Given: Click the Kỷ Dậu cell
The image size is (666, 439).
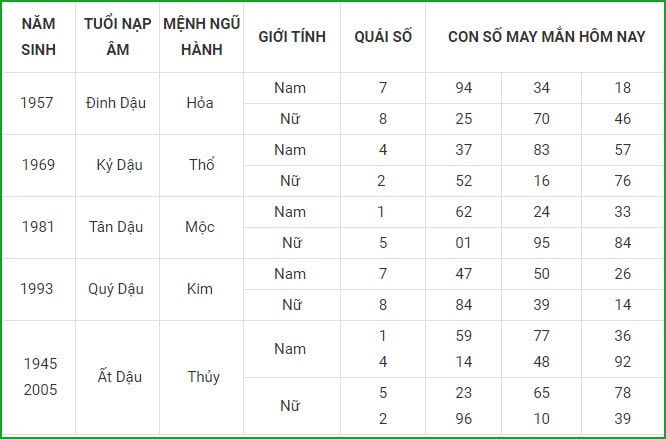Looking at the screenshot, I should coord(119,165).
